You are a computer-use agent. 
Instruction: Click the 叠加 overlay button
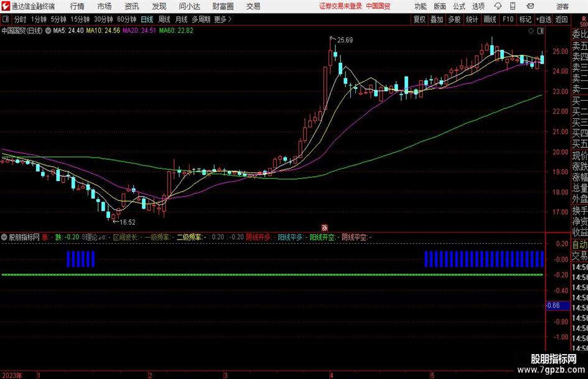click(437, 19)
